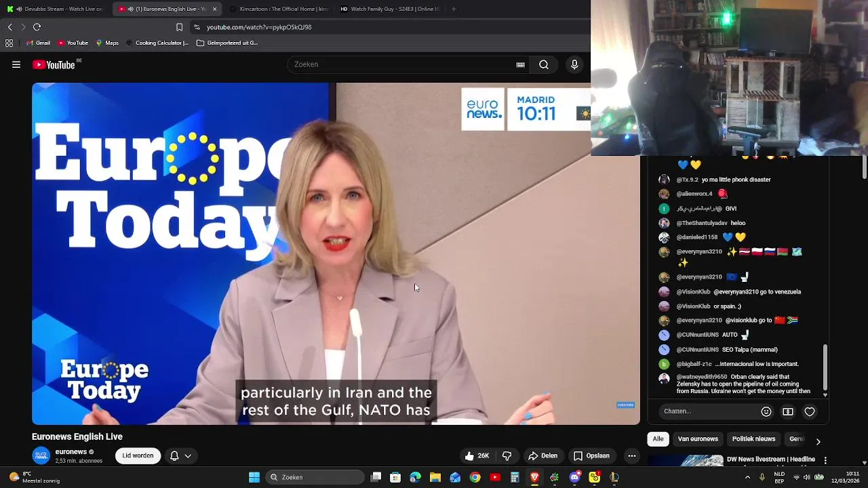Open Discord from the taskbar
Image resolution: width=868 pixels, height=488 pixels.
[x=574, y=477]
